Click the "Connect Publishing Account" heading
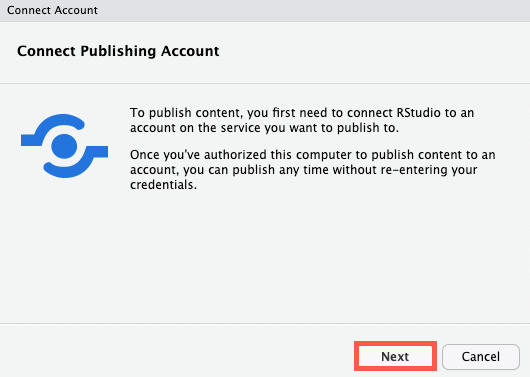The image size is (530, 377). point(118,51)
